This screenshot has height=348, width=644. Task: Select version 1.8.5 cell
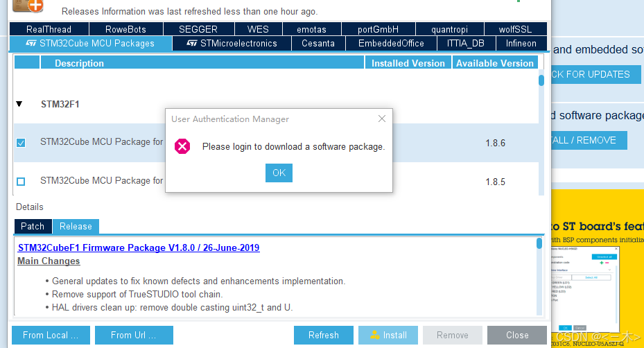tap(496, 182)
